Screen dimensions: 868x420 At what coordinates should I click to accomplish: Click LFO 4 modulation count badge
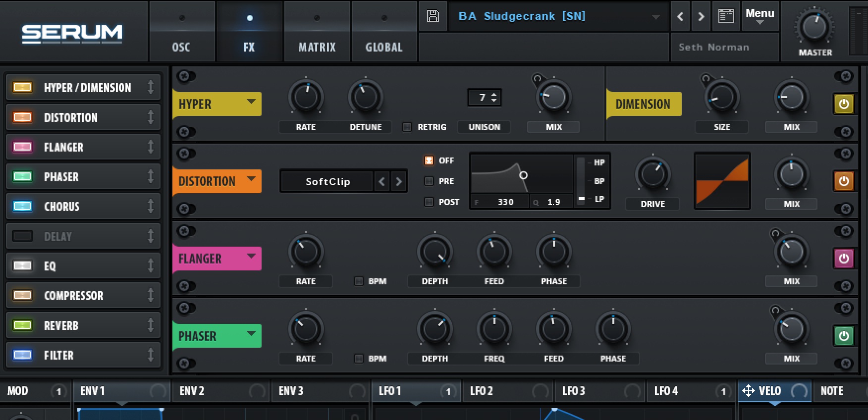[723, 392]
